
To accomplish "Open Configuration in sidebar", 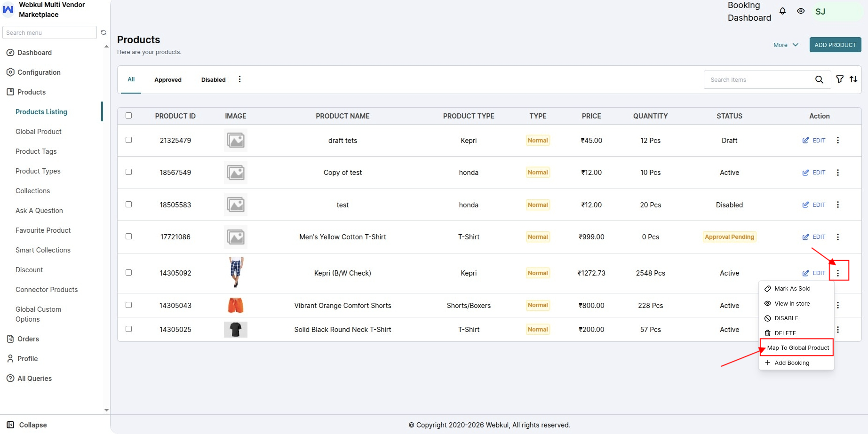I will coord(33,72).
